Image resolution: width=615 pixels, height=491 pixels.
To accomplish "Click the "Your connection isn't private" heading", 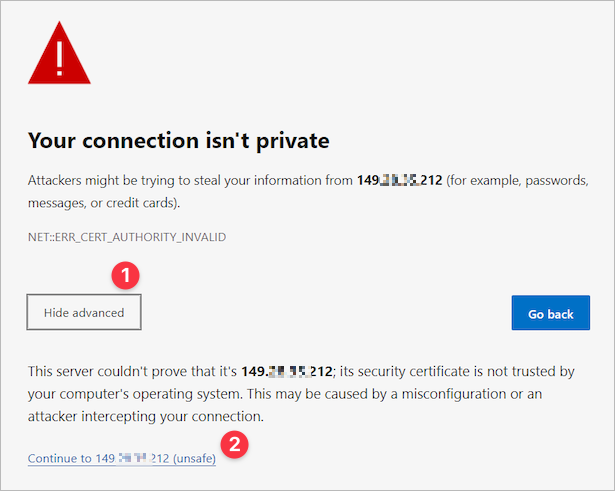I will point(179,140).
